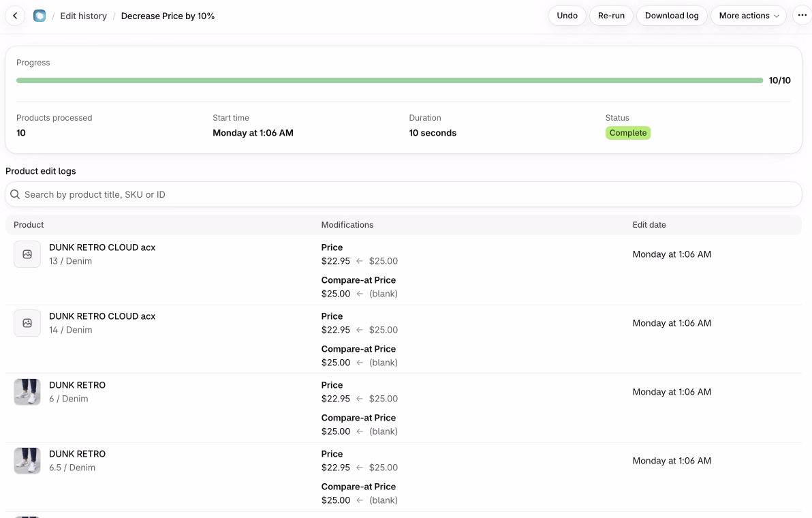The width and height of the screenshot is (812, 518).
Task: Open thumbnail of DUNK RETRO 6 / Denim
Action: click(x=27, y=392)
